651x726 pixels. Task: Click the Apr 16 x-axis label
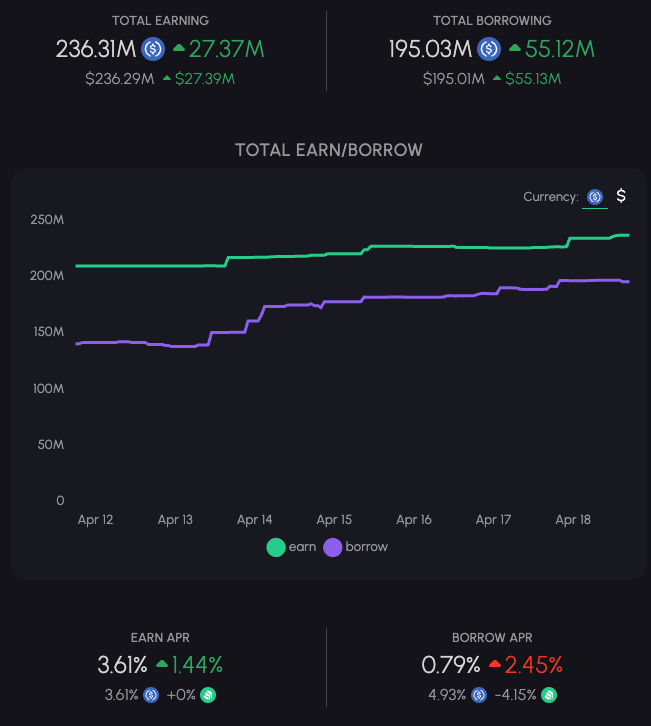[414, 520]
